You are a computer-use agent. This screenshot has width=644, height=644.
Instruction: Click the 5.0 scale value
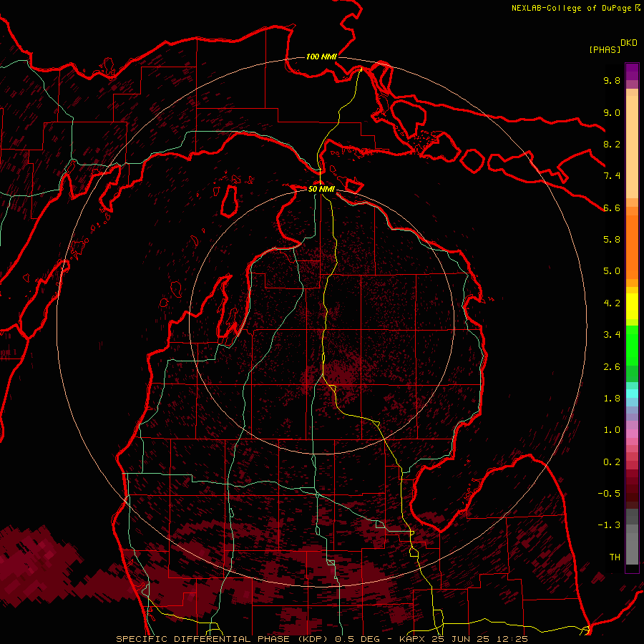[x=612, y=271]
